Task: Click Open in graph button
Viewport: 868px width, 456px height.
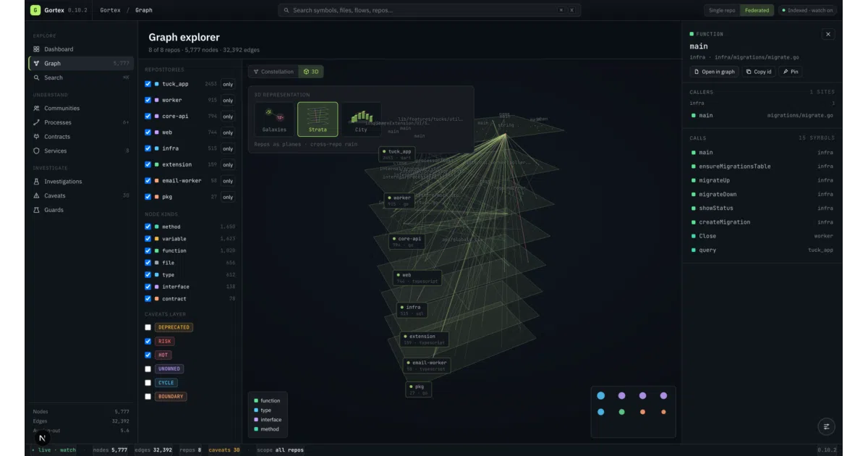Action: click(x=714, y=72)
